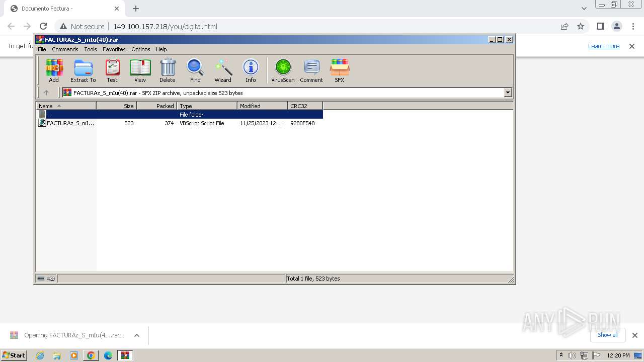
Task: Select the parent folder '..' row
Action: coord(180,115)
